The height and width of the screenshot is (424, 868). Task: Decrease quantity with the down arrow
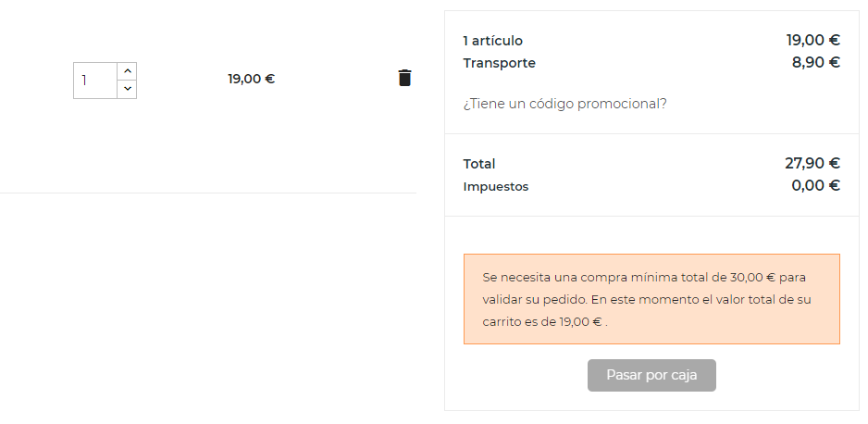[x=127, y=89]
